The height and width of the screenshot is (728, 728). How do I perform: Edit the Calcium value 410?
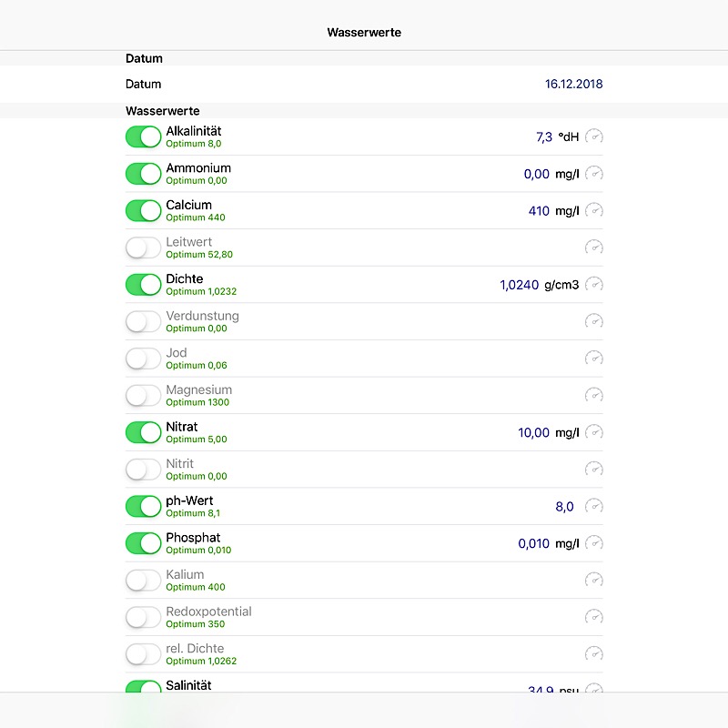pos(539,211)
